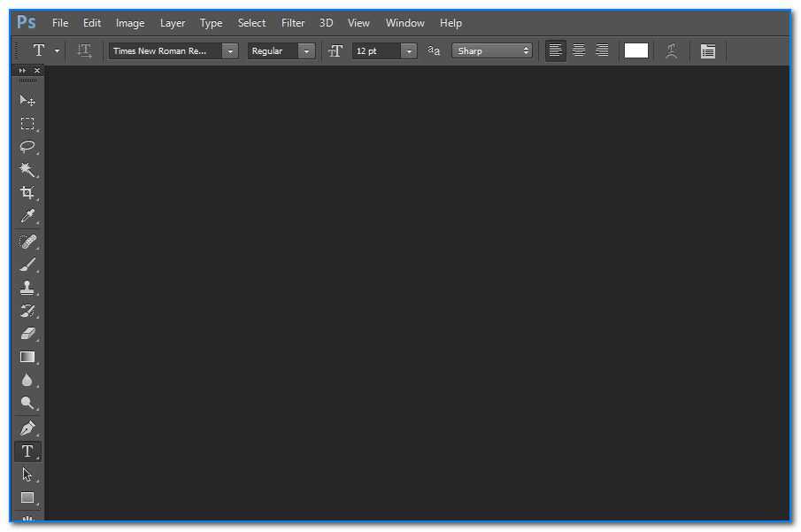The image size is (801, 532).
Task: Click the Create Warped Text button
Action: (x=671, y=50)
